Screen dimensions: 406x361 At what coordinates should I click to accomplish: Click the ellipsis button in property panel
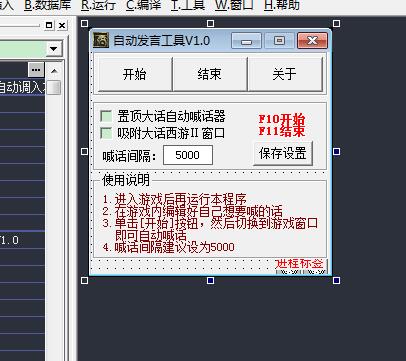(x=36, y=70)
